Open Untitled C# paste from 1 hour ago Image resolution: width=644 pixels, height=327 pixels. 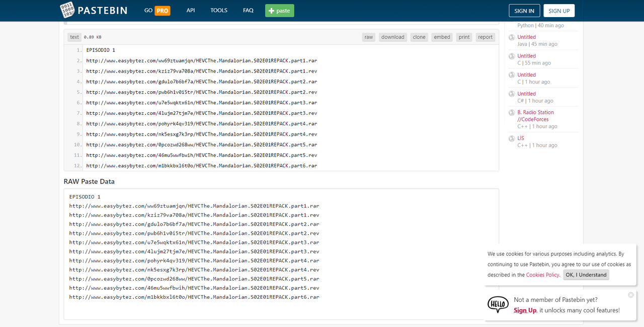(526, 94)
